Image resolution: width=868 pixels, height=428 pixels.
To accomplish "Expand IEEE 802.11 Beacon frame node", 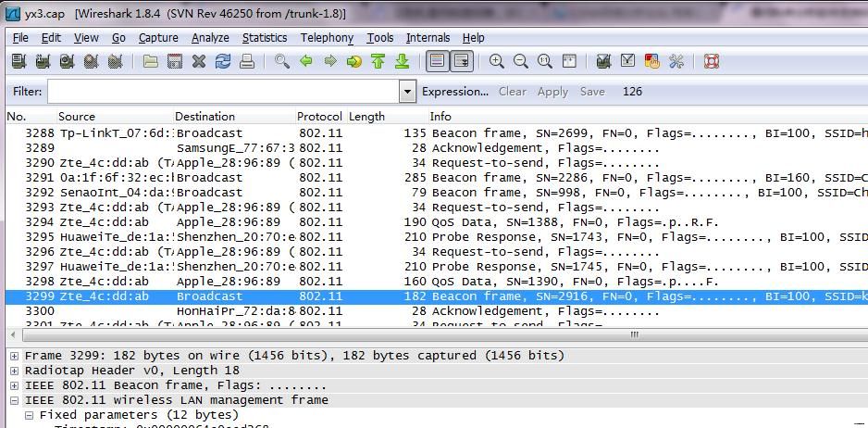I will tap(15, 386).
